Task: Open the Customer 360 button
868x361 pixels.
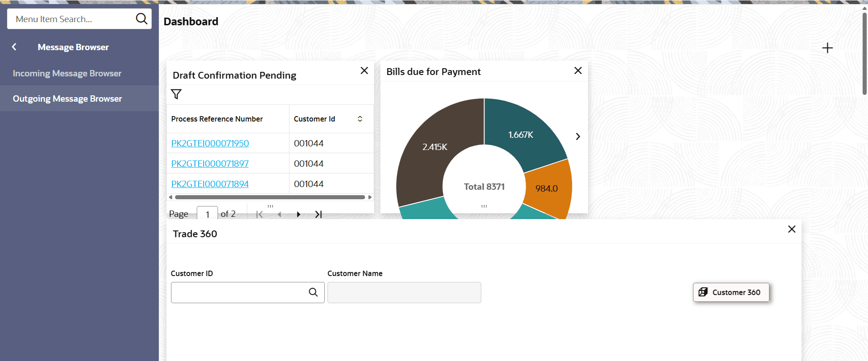Action: 731,292
